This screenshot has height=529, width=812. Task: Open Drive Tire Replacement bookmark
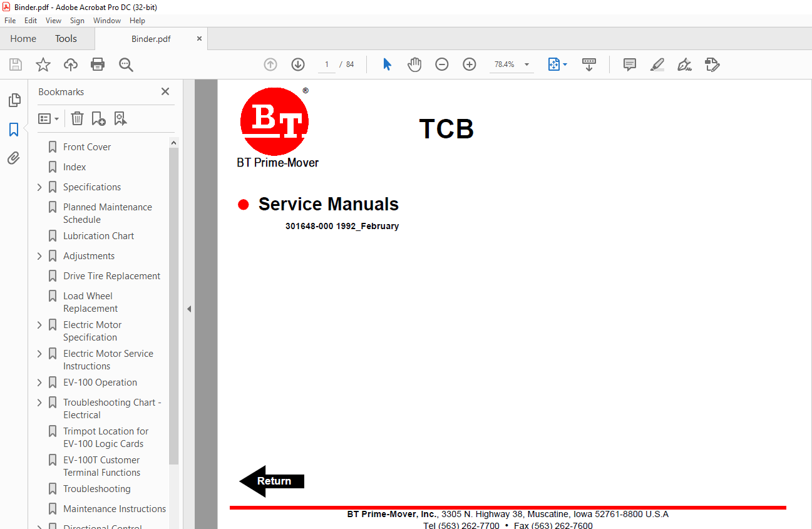pyautogui.click(x=111, y=276)
